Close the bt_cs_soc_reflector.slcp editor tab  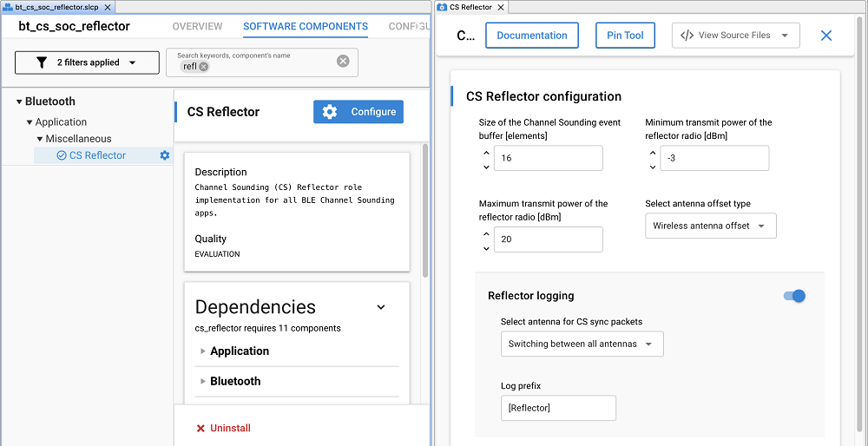(x=108, y=7)
